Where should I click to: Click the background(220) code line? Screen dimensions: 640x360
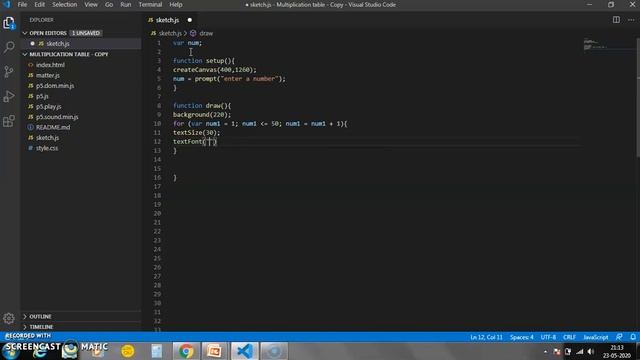click(202, 115)
